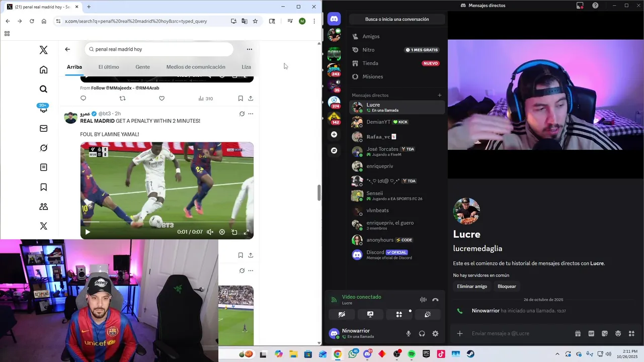
Task: Open Lists icon in X sidebar
Action: coord(43,167)
